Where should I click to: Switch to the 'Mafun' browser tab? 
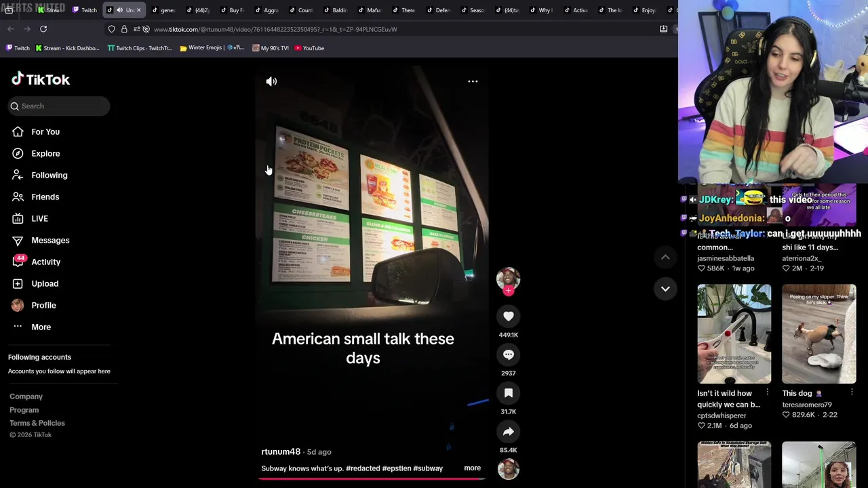pyautogui.click(x=370, y=10)
